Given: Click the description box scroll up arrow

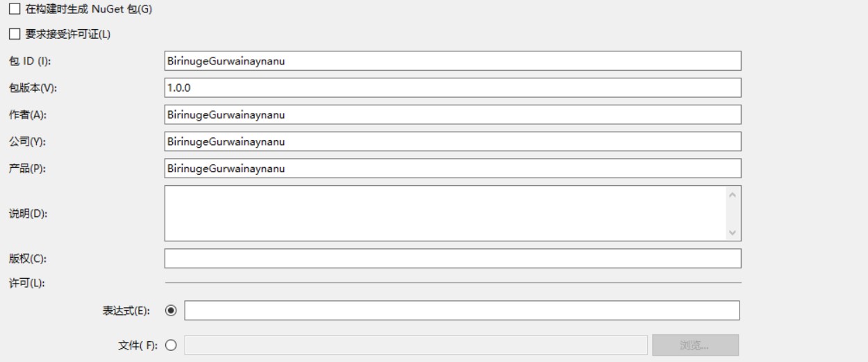Looking at the screenshot, I should pos(734,193).
